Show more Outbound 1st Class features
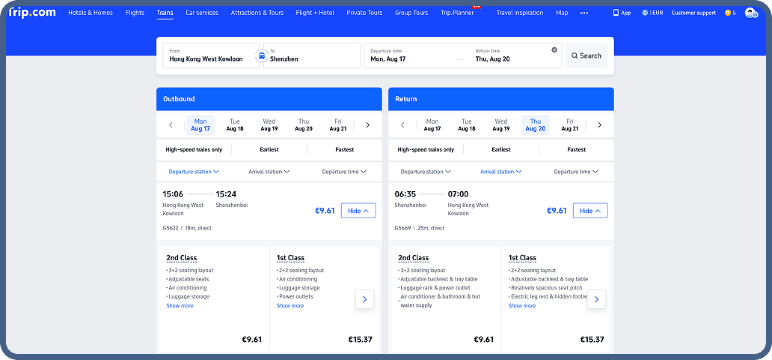The width and height of the screenshot is (772, 360). pyautogui.click(x=290, y=306)
